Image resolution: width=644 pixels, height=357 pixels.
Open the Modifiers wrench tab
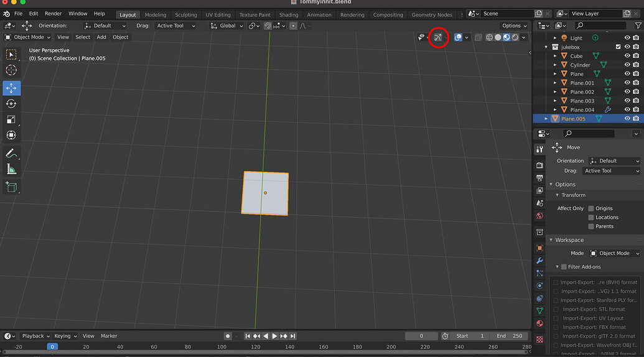539,261
